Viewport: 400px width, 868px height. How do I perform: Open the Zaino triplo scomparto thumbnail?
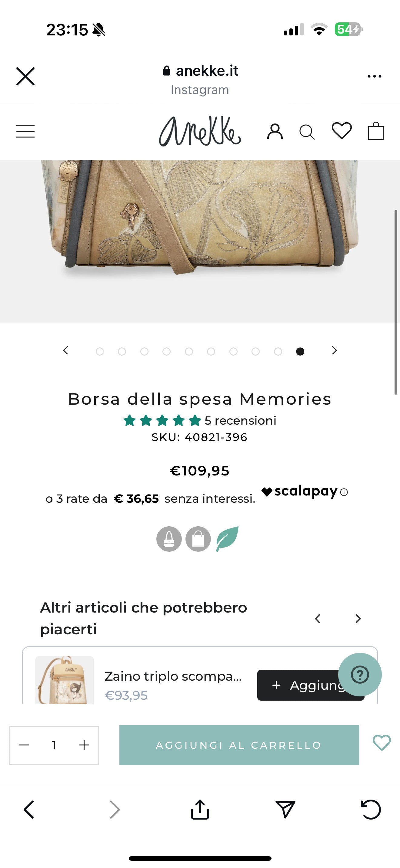coord(65,679)
